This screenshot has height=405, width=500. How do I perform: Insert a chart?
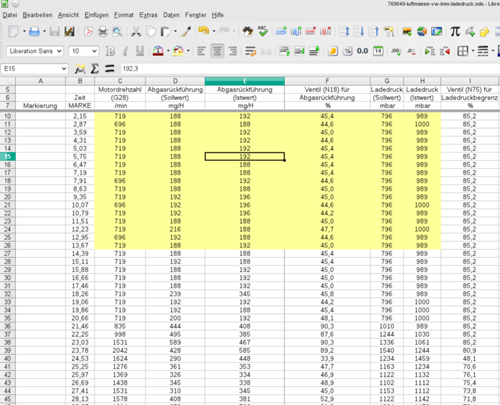pyautogui.click(x=422, y=32)
